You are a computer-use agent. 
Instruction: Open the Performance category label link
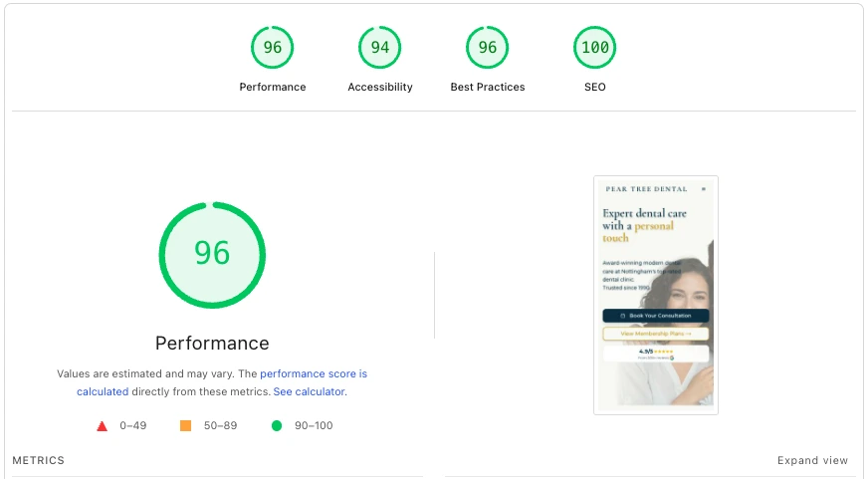(273, 87)
